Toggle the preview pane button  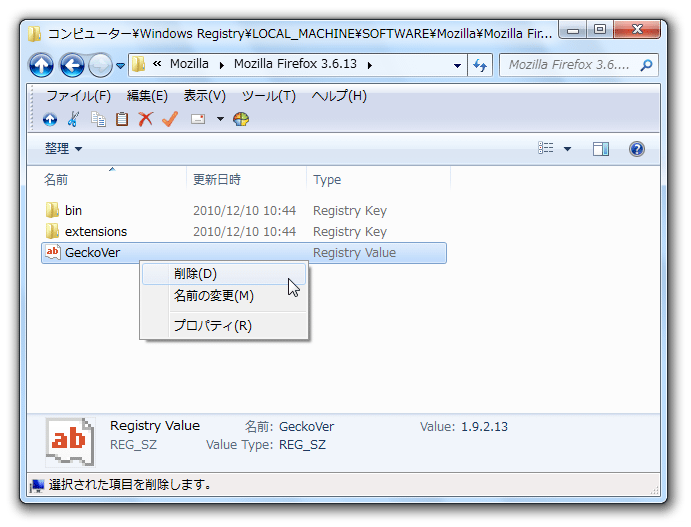601,149
